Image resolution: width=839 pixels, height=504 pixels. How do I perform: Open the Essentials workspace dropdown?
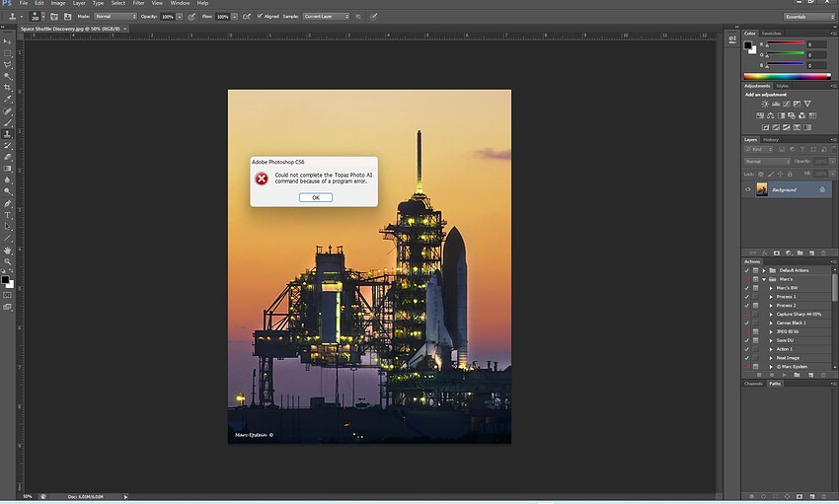(x=807, y=17)
